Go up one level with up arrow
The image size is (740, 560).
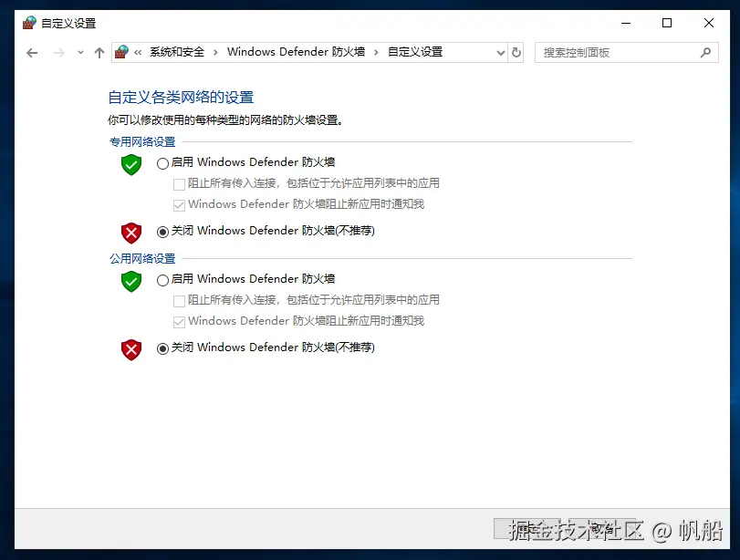[x=99, y=53]
